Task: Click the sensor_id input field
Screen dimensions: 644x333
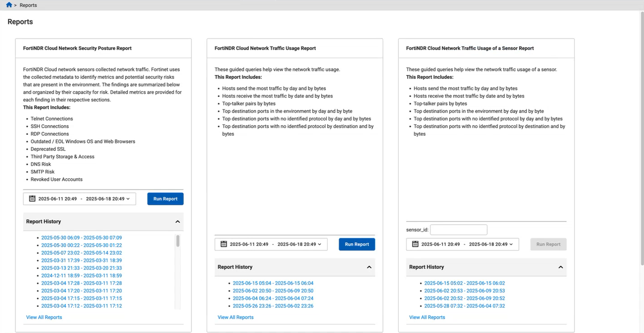Action: [x=458, y=230]
